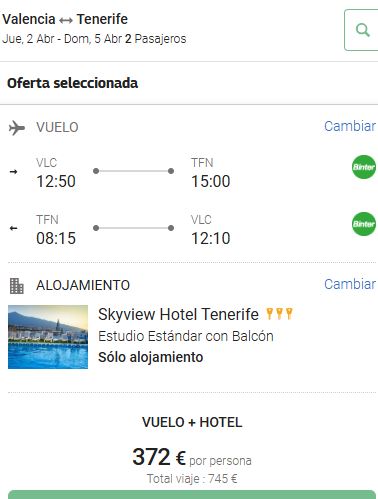Viewport: 378px width, 499px height.
Task: Click the 12:50 VLC departure time
Action: (56, 182)
